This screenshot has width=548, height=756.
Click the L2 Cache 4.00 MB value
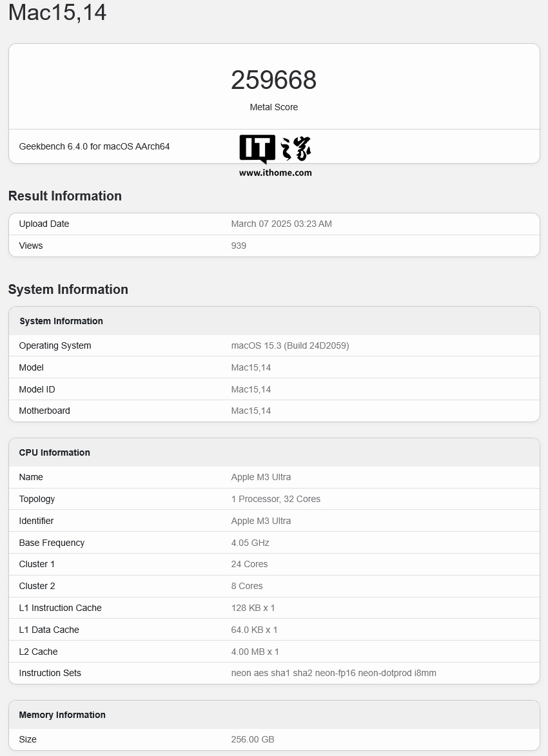pyautogui.click(x=255, y=652)
